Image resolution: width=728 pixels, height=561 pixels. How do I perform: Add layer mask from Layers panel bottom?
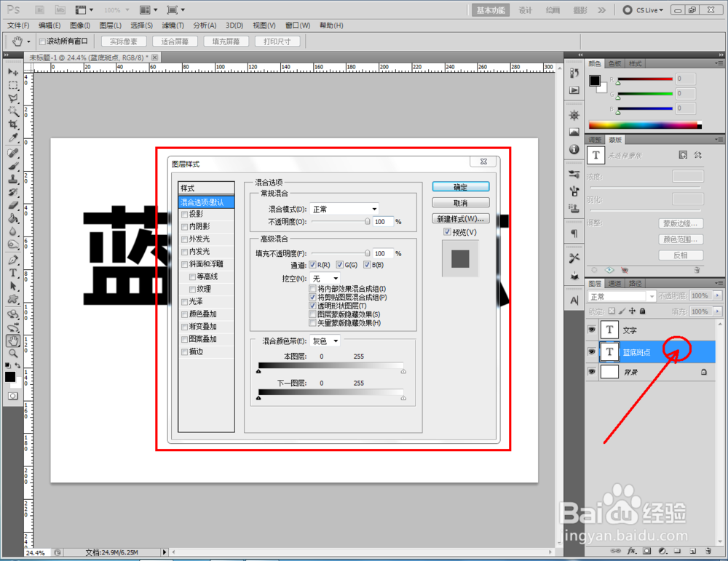coord(646,551)
